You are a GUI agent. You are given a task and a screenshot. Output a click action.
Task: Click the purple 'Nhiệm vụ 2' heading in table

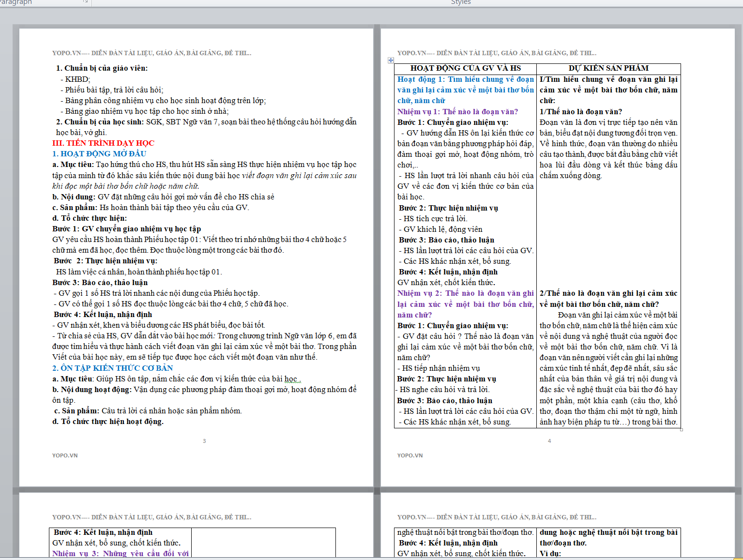tap(465, 294)
